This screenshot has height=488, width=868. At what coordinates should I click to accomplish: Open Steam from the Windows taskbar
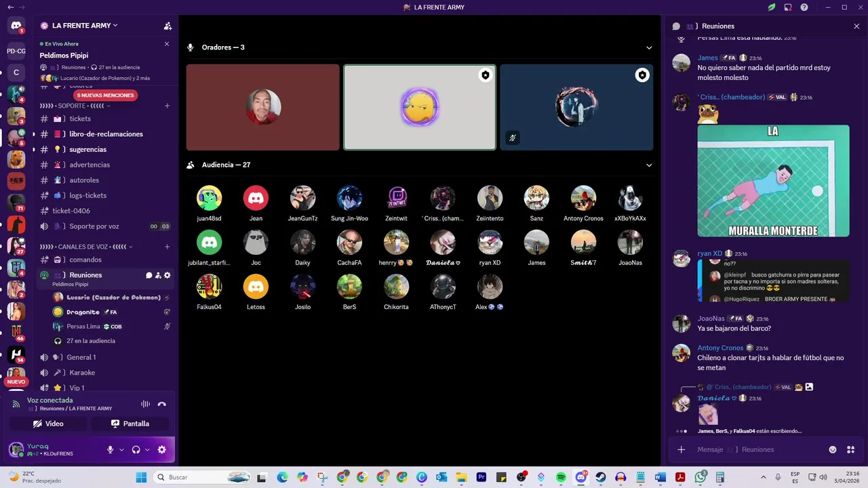(601, 477)
